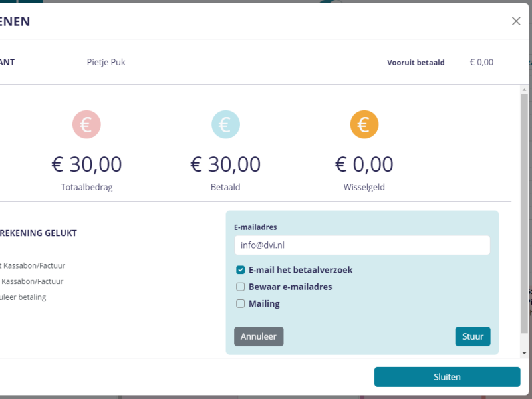532x399 pixels.
Task: Open the first Kassabon/Factuur link
Action: click(33, 265)
